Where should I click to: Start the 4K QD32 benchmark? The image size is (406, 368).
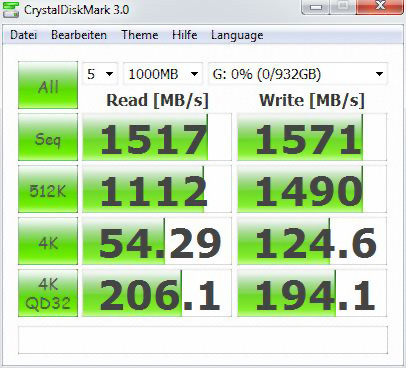(x=48, y=293)
